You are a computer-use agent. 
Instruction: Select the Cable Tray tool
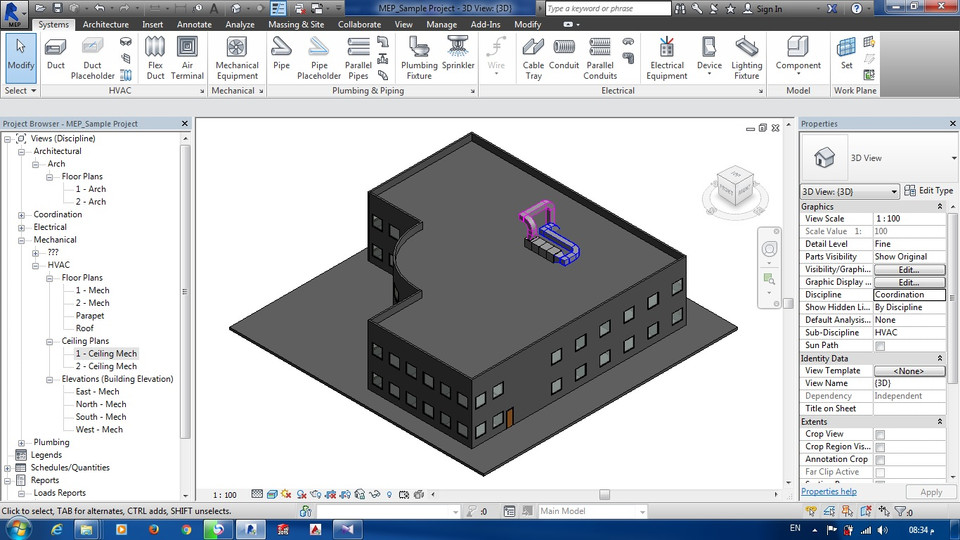point(533,56)
